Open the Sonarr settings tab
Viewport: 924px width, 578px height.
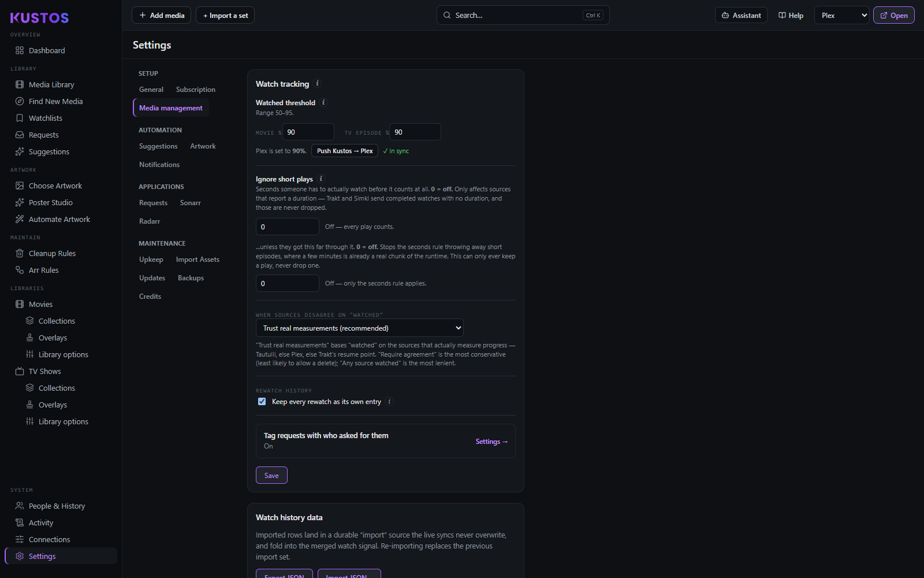(191, 203)
